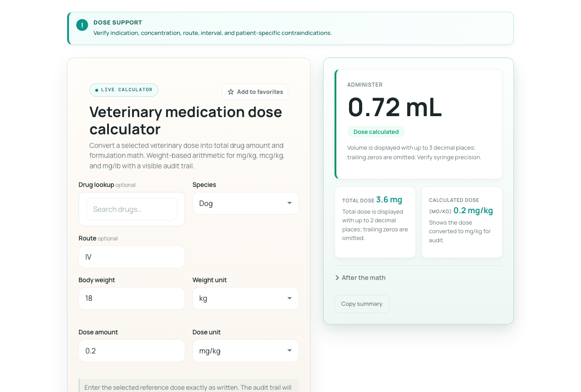The image size is (581, 392).
Task: Open the Species dropdown showing Dog
Action: (x=246, y=203)
